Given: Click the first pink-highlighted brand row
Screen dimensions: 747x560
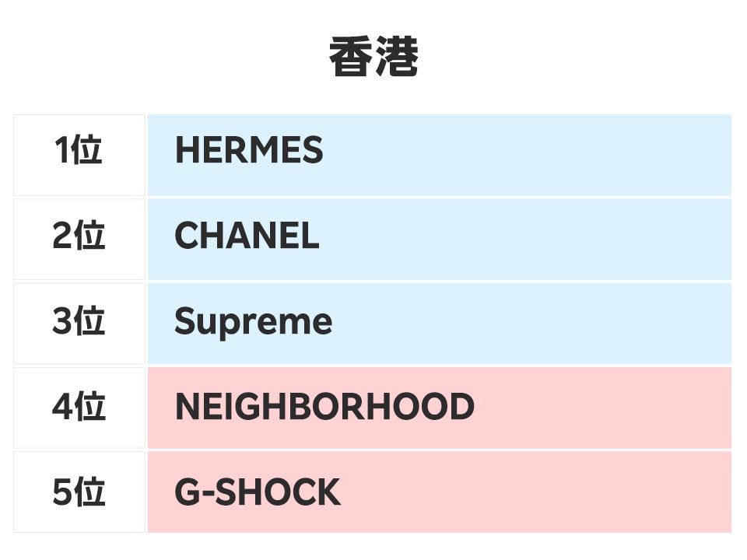Looking at the screenshot, I should 439,407.
